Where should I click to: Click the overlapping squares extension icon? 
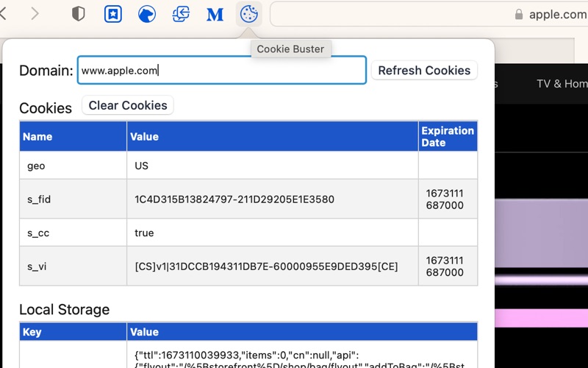point(181,14)
